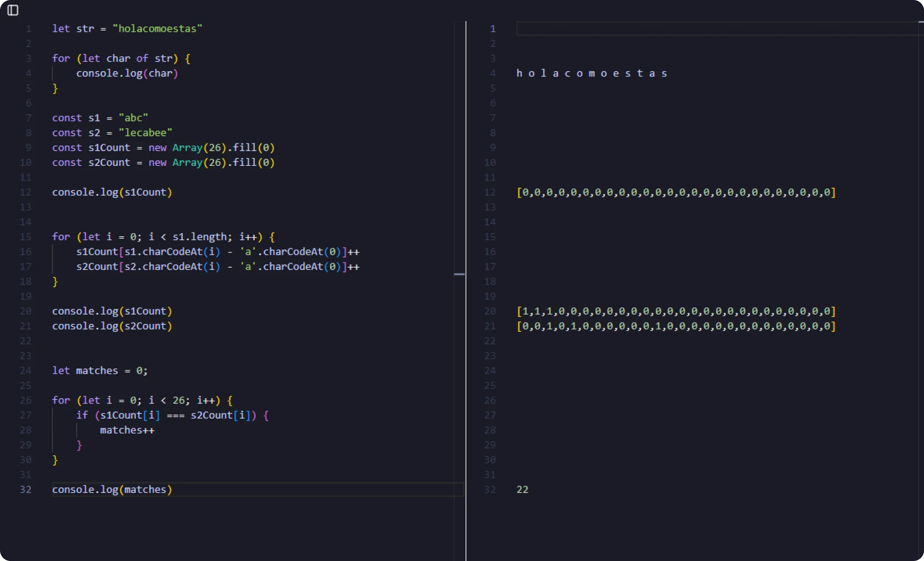
Task: Click the if (s1Count[i] === s2Count[i]) line
Action: point(172,415)
